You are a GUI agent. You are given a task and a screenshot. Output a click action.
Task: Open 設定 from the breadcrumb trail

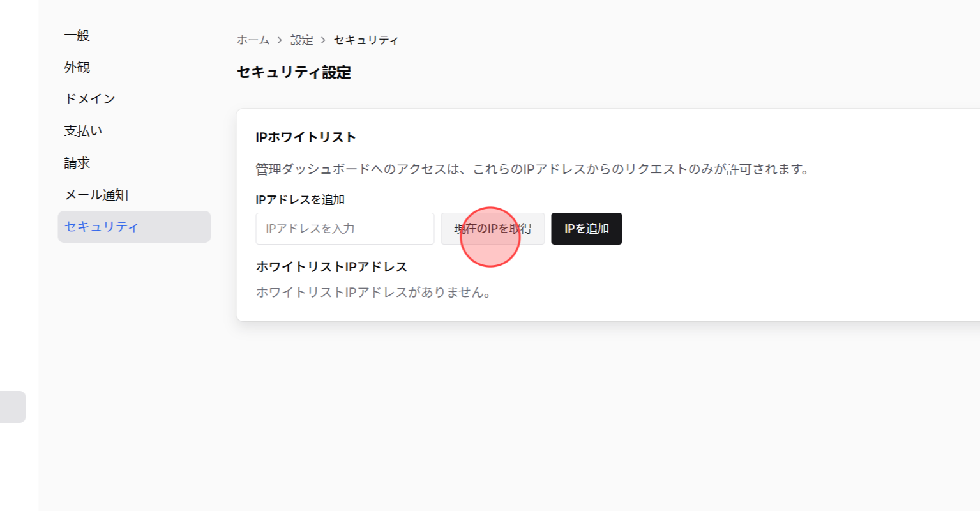click(301, 40)
